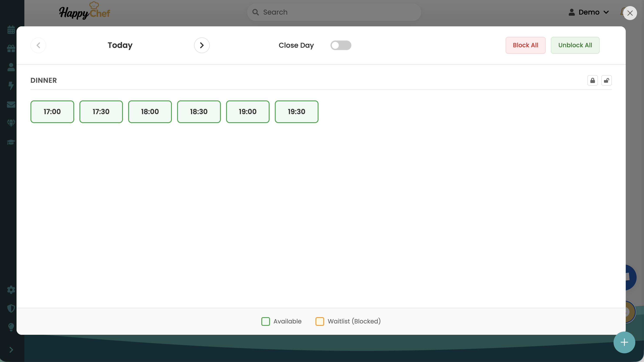This screenshot has height=362, width=644.
Task: Open the graduation cap icon in sidebar
Action: (x=11, y=142)
